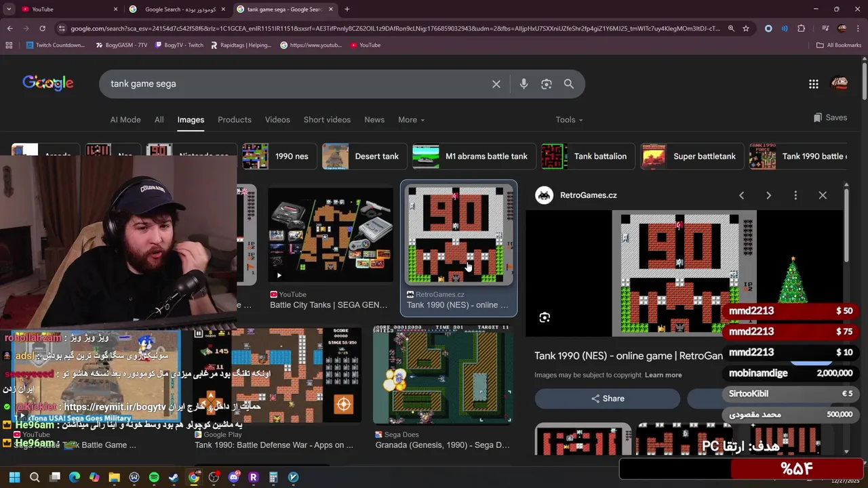Open Chrome profile avatar in toolbar
Image resolution: width=868 pixels, height=488 pixels.
pos(842,28)
